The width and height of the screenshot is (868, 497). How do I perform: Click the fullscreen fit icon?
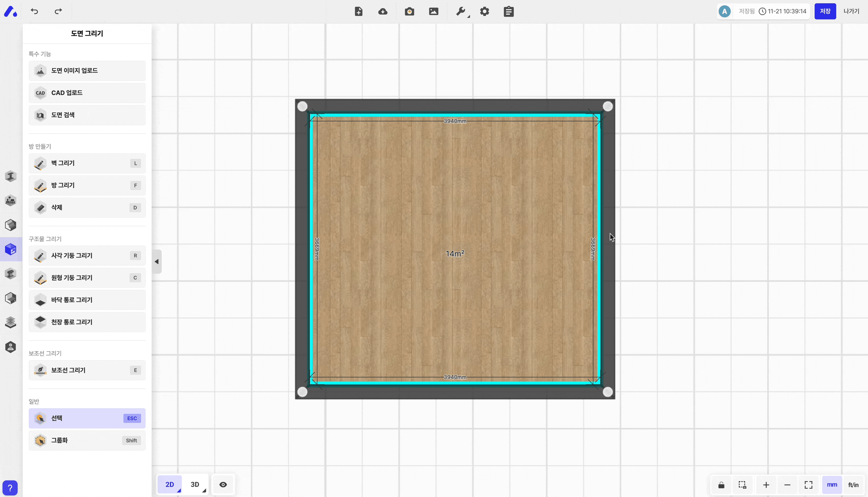[x=808, y=485]
